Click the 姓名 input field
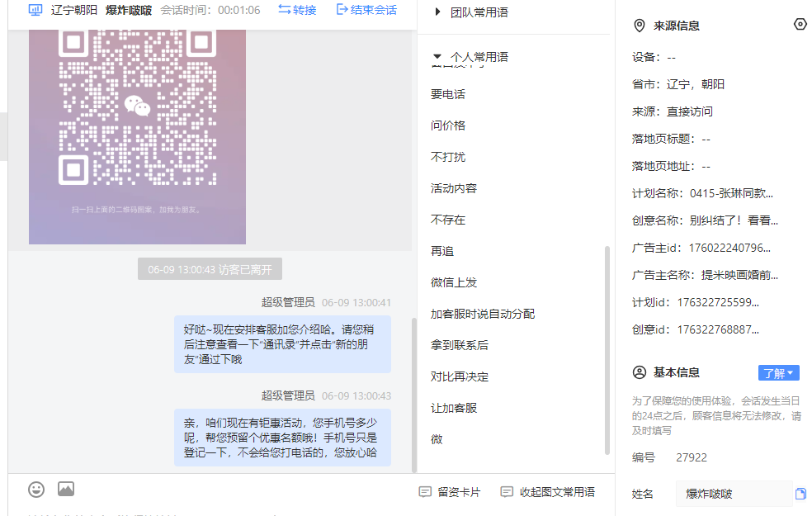Screen dimensions: 812x516 734,494
